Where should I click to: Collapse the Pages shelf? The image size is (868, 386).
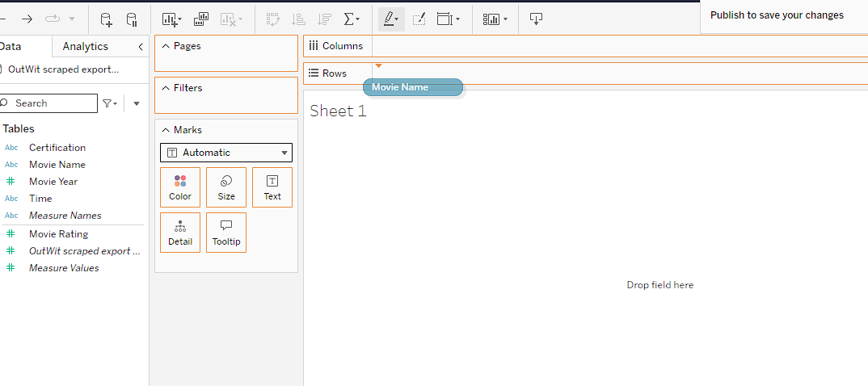point(166,46)
